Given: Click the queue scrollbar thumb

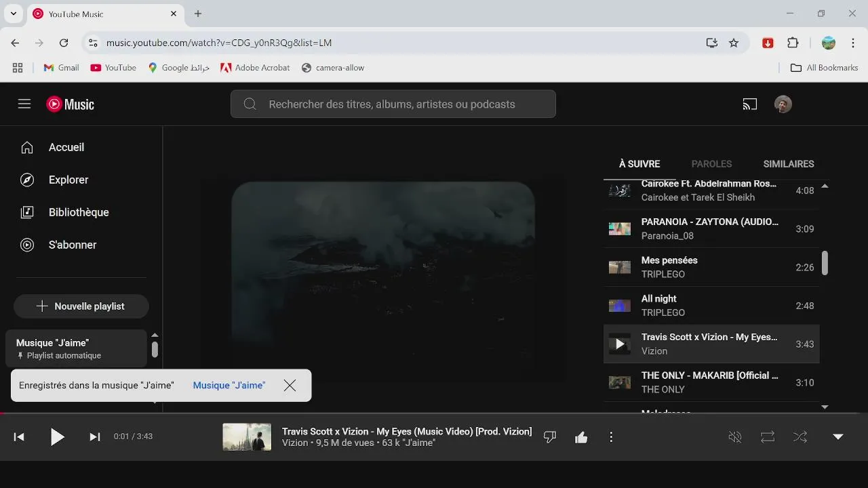Looking at the screenshot, I should pyautogui.click(x=825, y=263).
